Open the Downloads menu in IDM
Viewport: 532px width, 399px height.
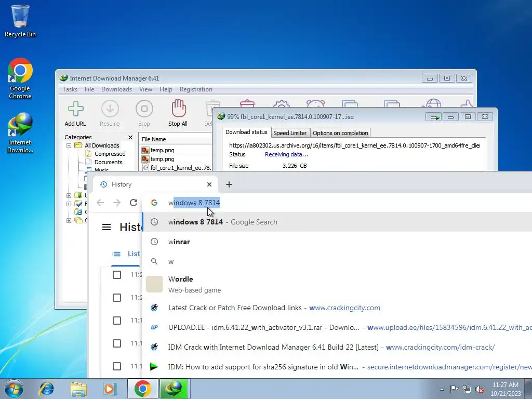click(x=116, y=89)
